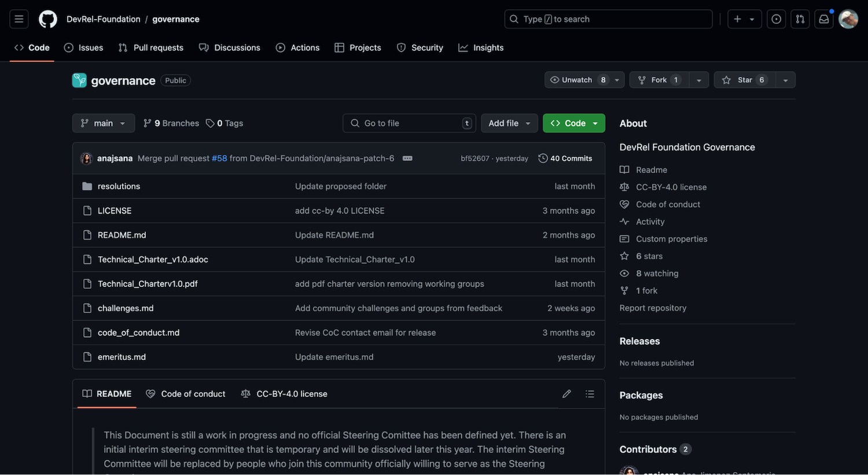Go to DevRel-Foundation organization breadcrumb

104,19
